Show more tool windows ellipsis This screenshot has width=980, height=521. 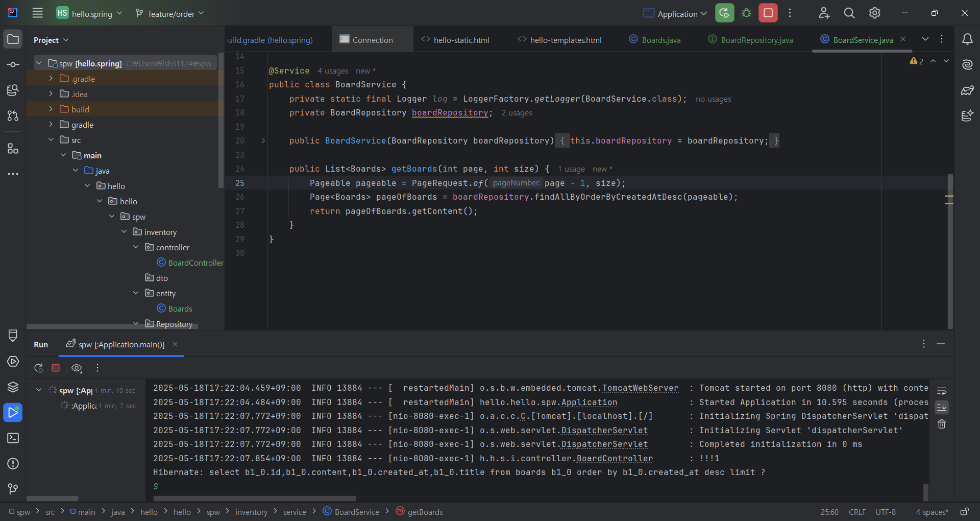pyautogui.click(x=13, y=174)
